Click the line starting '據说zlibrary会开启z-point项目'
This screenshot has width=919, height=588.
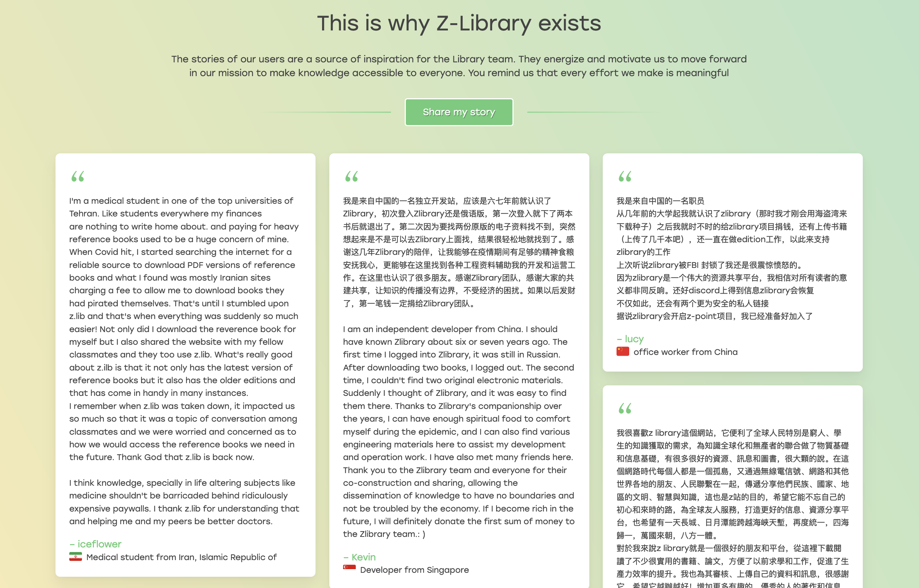[714, 316]
